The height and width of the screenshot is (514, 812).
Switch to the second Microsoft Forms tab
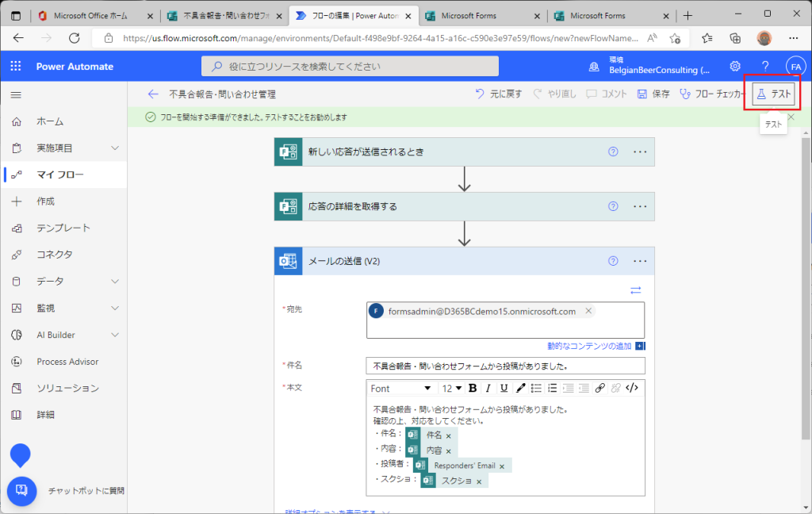click(x=611, y=16)
